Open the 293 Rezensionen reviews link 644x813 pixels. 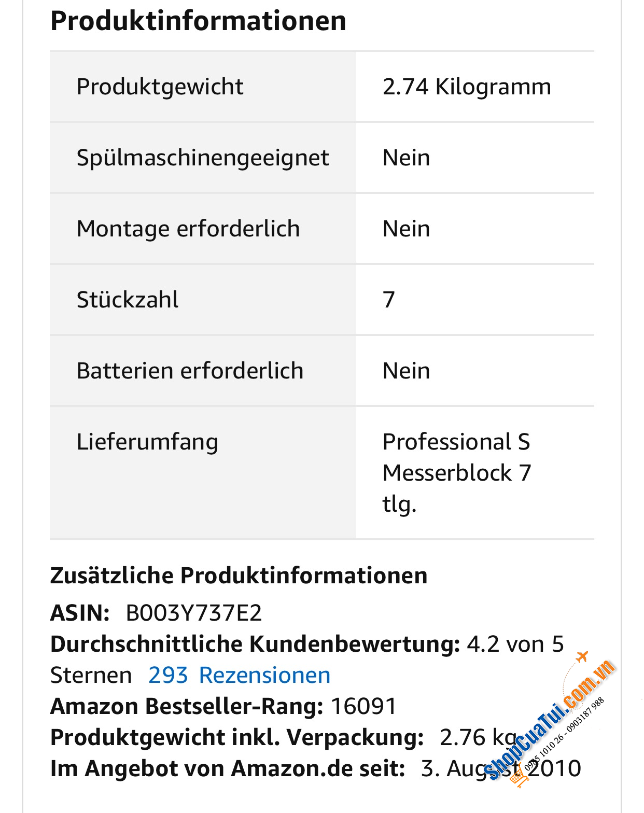(239, 675)
